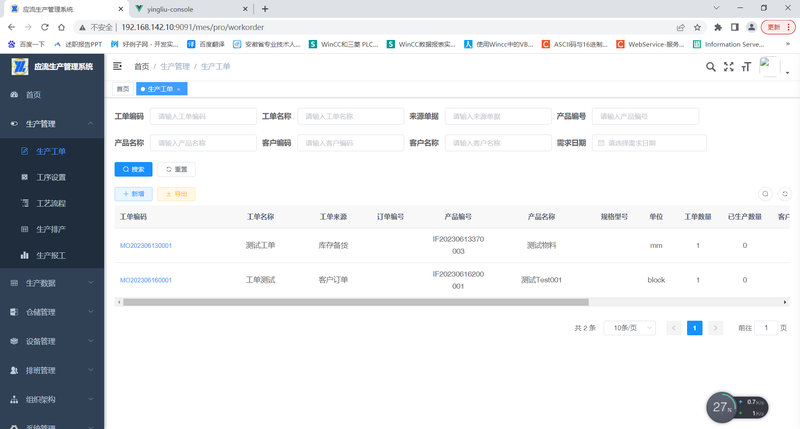Go to next page arrow
The width and height of the screenshot is (800, 429).
[x=715, y=328]
